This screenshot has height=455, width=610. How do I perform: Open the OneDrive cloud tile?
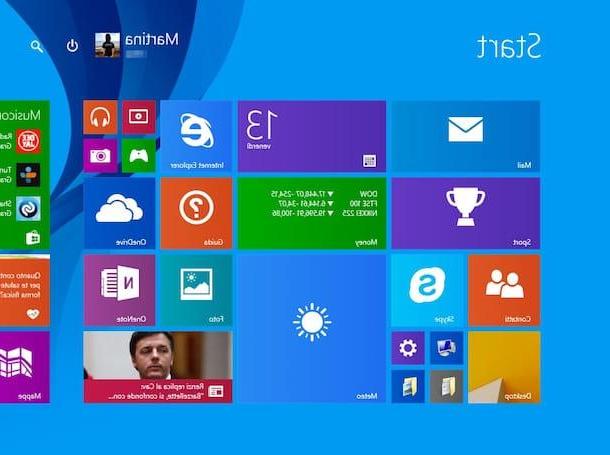point(119,213)
